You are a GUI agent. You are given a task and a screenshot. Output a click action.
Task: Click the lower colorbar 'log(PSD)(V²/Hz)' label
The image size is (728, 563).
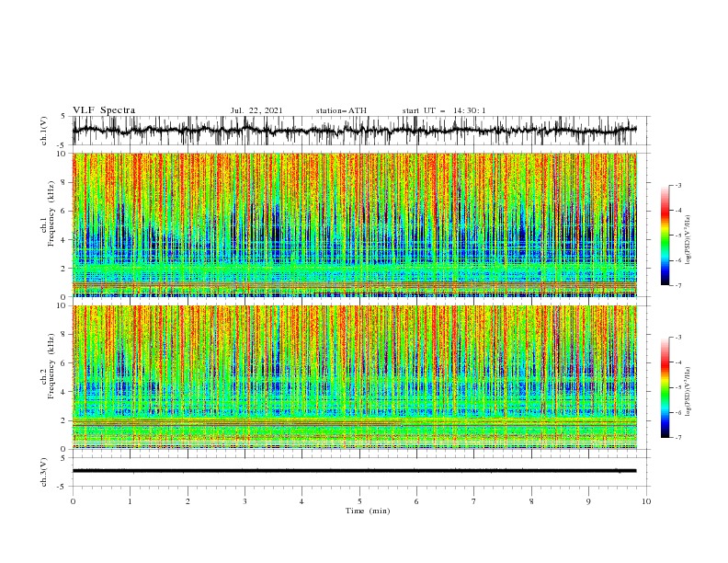point(688,391)
